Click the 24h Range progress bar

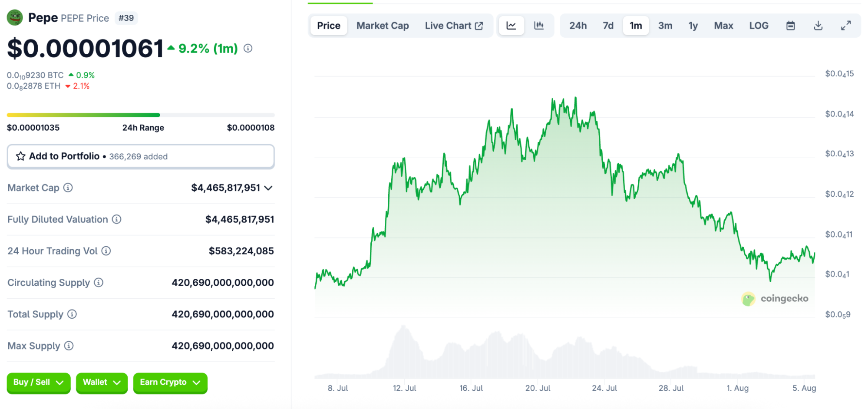click(141, 115)
